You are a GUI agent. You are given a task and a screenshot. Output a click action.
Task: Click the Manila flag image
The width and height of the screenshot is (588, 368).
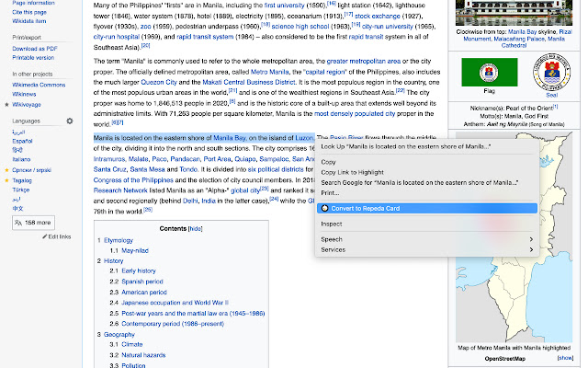pos(490,72)
